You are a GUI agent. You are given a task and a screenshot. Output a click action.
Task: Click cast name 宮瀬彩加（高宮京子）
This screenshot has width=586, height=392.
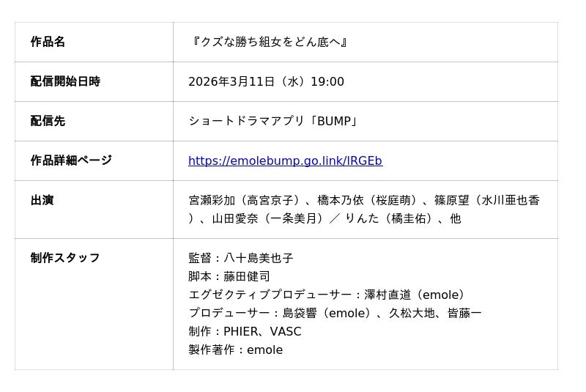244,200
